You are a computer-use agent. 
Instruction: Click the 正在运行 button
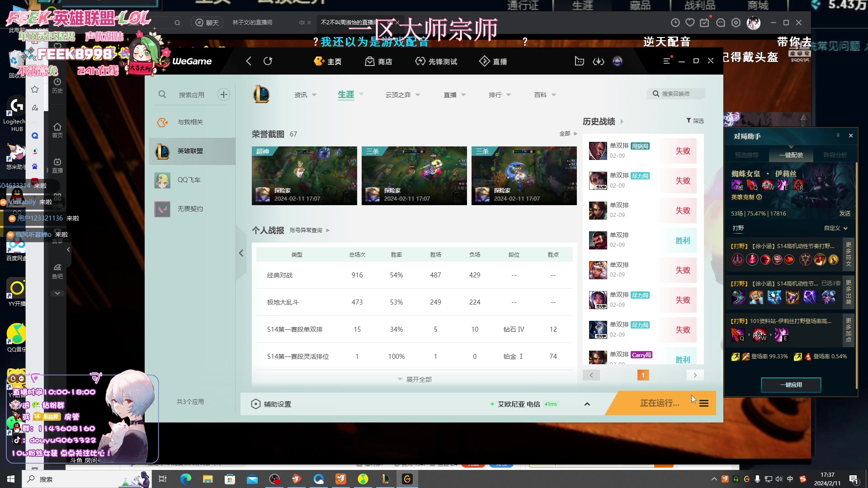[x=660, y=403]
